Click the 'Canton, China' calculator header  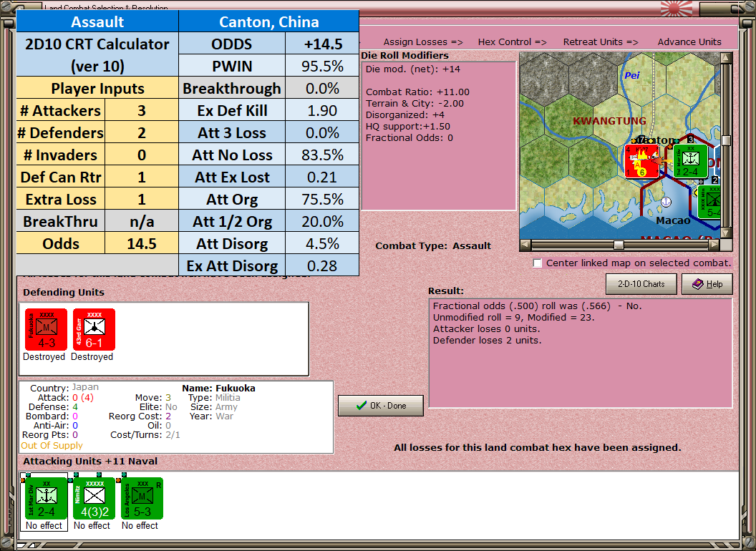[268, 21]
